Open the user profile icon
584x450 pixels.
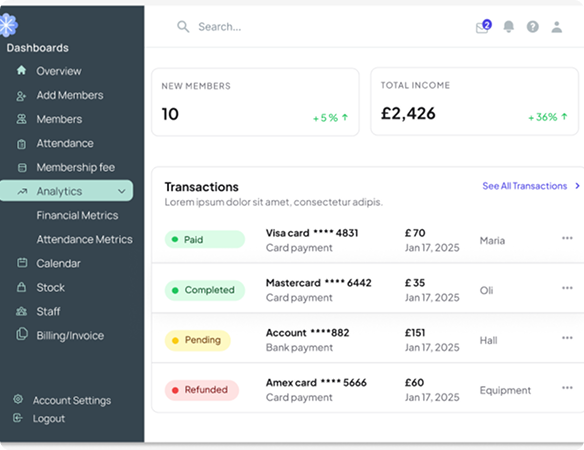point(556,27)
